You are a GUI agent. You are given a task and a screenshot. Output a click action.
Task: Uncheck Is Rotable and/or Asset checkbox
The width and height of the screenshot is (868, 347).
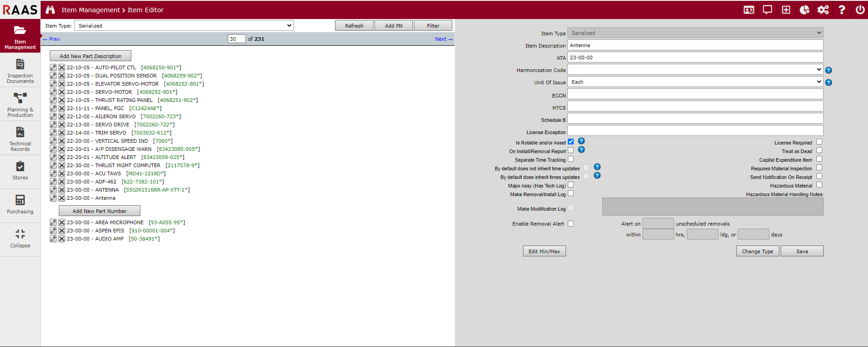pos(571,142)
